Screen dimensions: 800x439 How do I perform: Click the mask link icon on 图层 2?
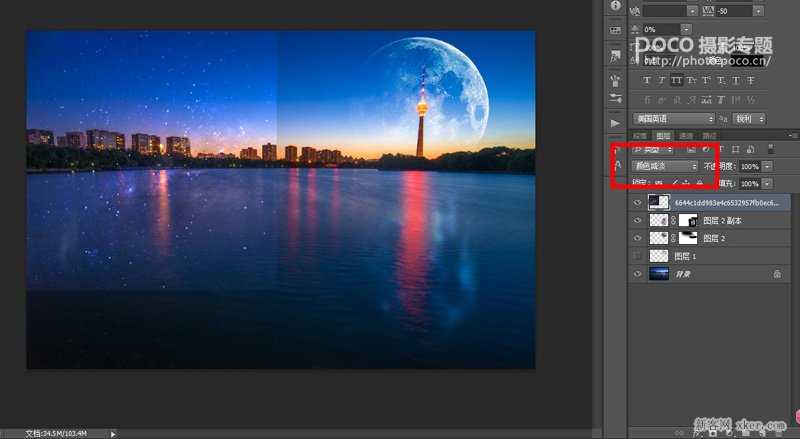click(673, 238)
